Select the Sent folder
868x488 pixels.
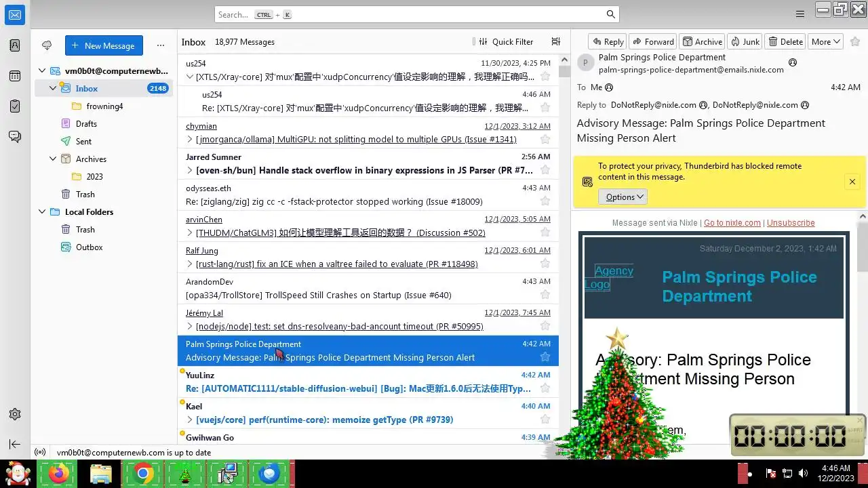click(x=84, y=141)
